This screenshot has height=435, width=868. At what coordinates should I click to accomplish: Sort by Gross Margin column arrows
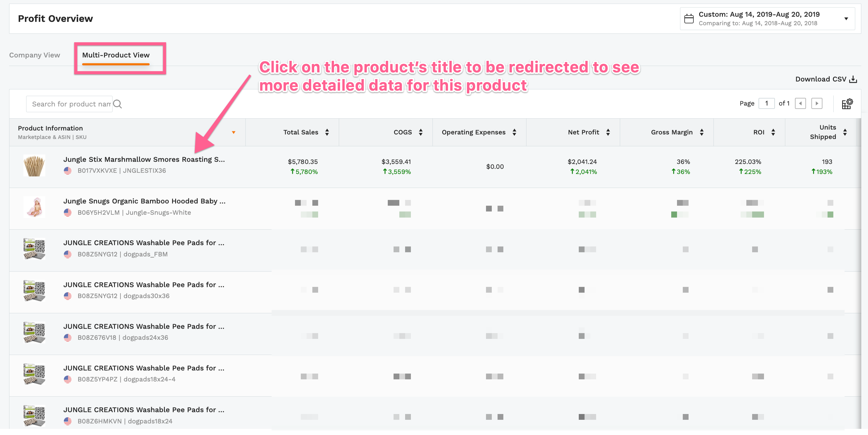(x=702, y=132)
